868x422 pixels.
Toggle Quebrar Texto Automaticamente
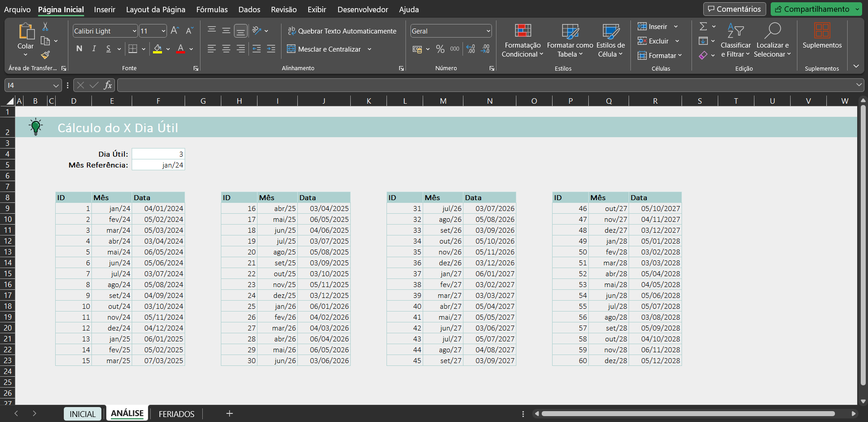pyautogui.click(x=342, y=31)
